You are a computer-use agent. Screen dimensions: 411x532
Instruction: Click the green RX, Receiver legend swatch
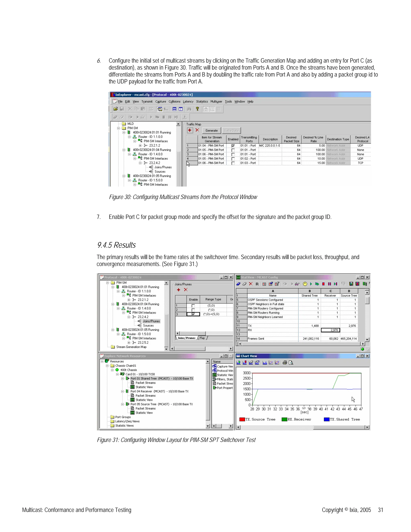point(284,419)
